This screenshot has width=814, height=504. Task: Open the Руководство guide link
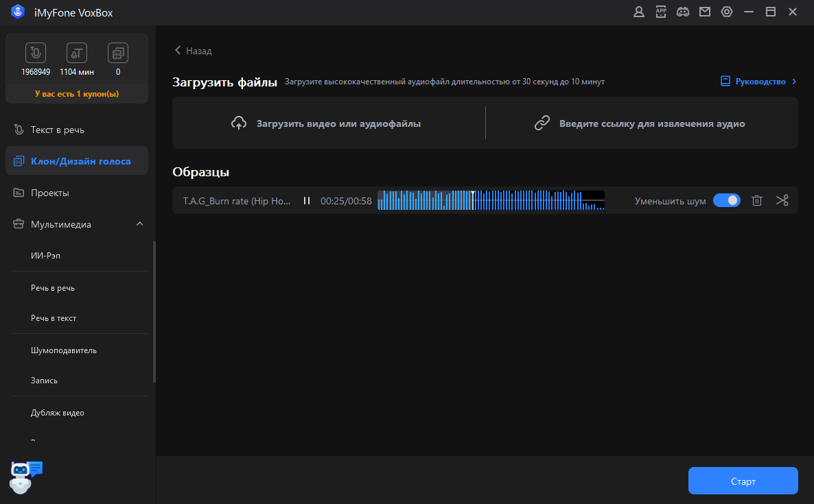pyautogui.click(x=758, y=82)
